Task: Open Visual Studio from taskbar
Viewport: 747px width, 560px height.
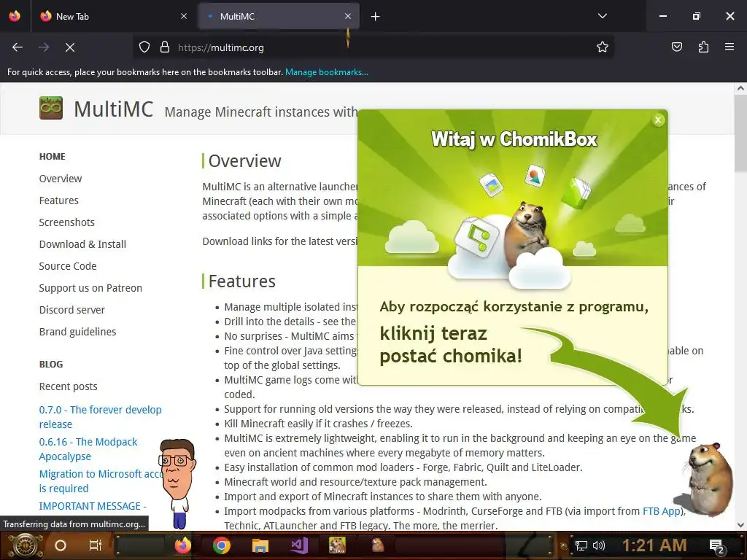Action: (299, 545)
